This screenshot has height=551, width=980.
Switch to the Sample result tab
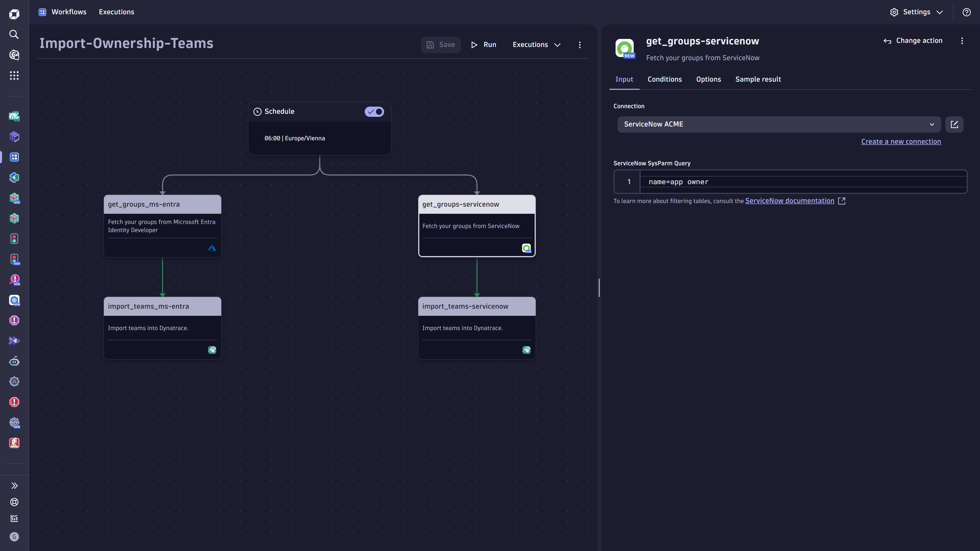point(758,79)
